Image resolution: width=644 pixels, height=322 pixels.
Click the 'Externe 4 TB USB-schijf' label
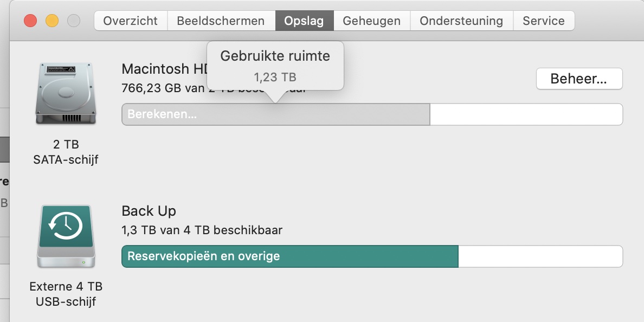pos(66,294)
